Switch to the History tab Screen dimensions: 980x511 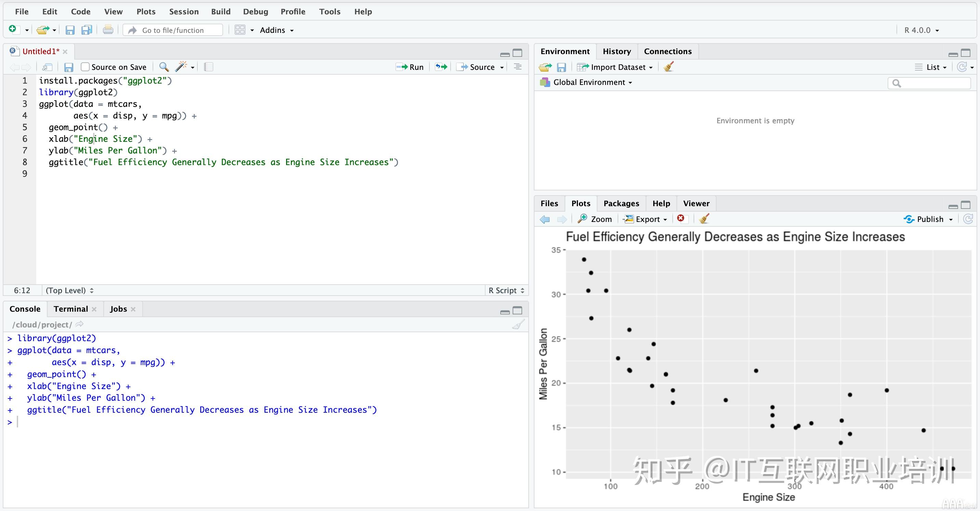(617, 51)
